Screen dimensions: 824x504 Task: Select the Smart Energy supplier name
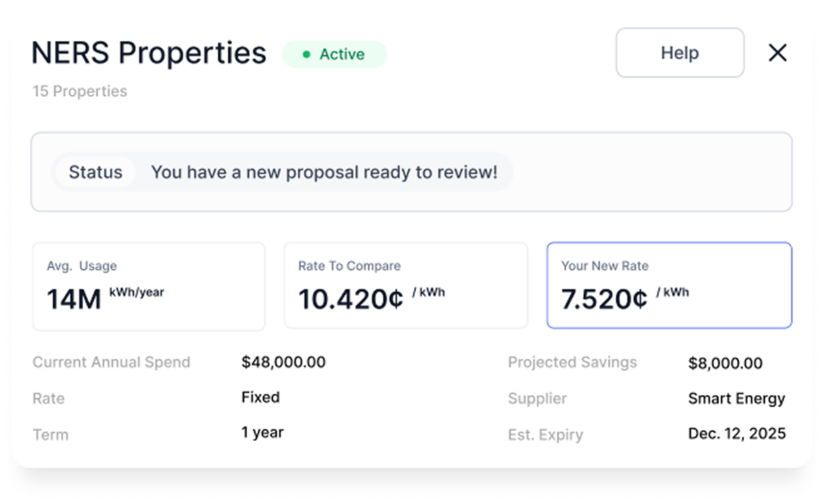[737, 398]
